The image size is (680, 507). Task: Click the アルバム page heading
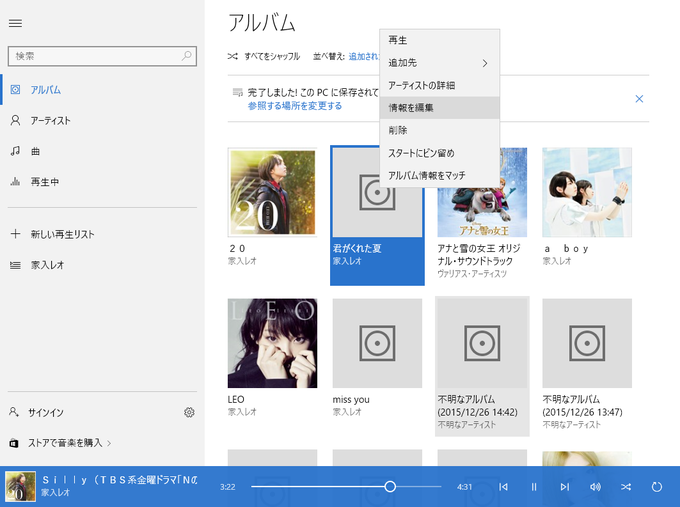pos(262,23)
